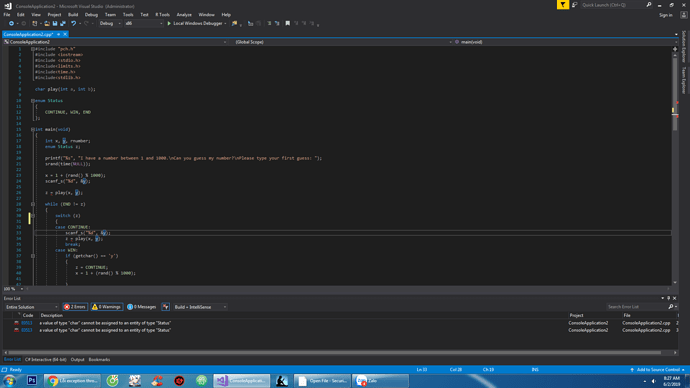The image size is (690, 388).
Task: Click the Find in Files toolbar icon
Action: (x=235, y=23)
